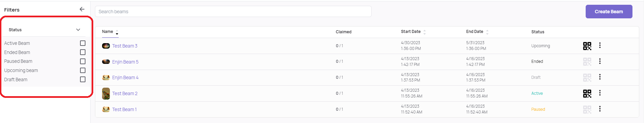The image size is (644, 123).
Task: Collapse the Filters panel with back arrow
Action: pos(82,9)
